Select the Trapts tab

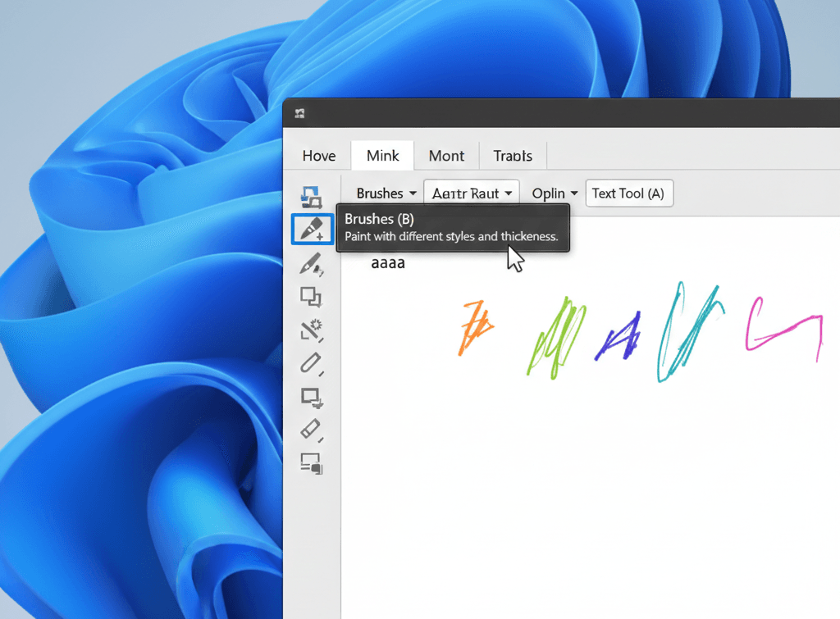(513, 156)
